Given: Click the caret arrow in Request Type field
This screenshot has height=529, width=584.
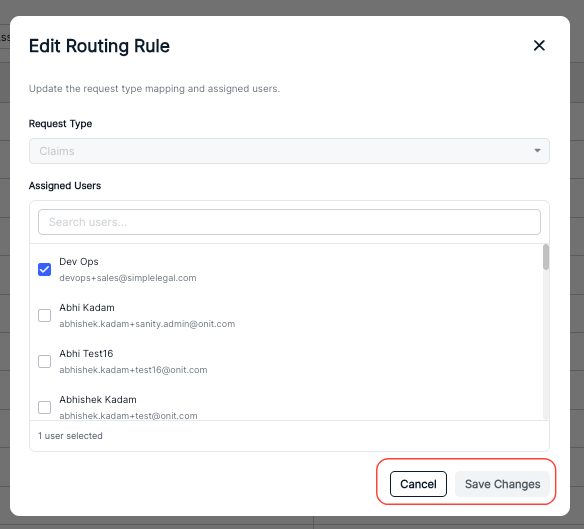Looking at the screenshot, I should point(537,151).
